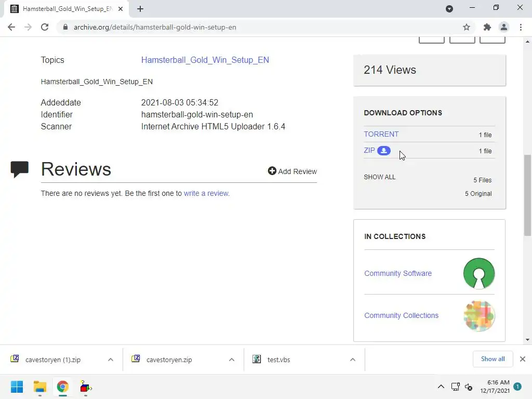Click the identifier hamsterball-gold-win-setup-en value
Image resolution: width=532 pixels, height=399 pixels.
197,115
